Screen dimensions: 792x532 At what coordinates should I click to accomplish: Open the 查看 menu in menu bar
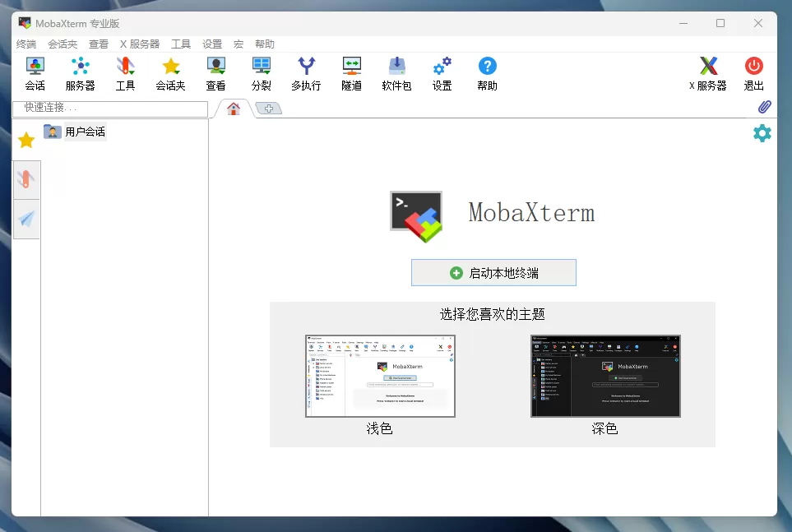[99, 44]
